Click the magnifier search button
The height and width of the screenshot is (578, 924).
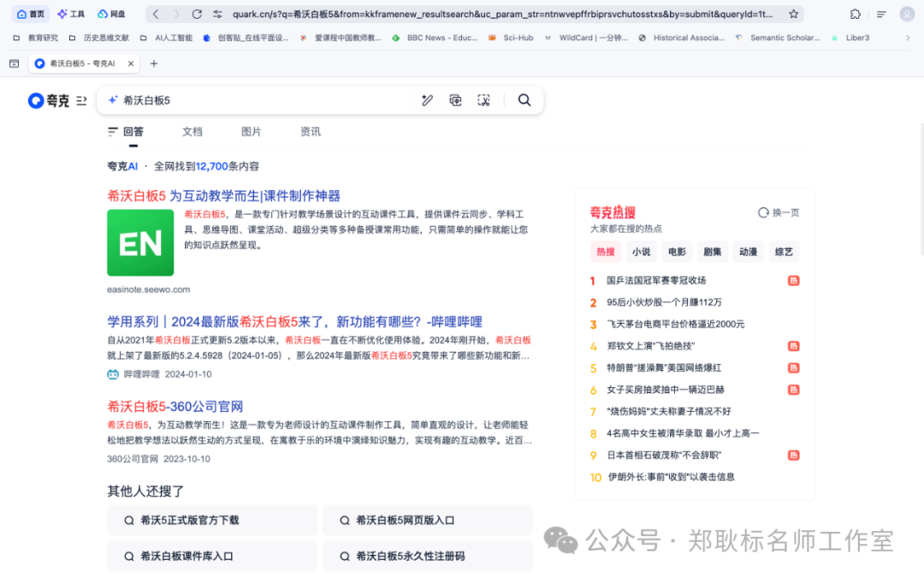click(x=524, y=100)
